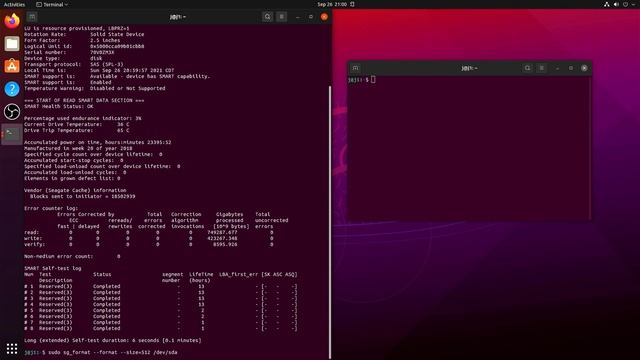
Task: Show Applications grid in the dock
Action: click(12, 348)
